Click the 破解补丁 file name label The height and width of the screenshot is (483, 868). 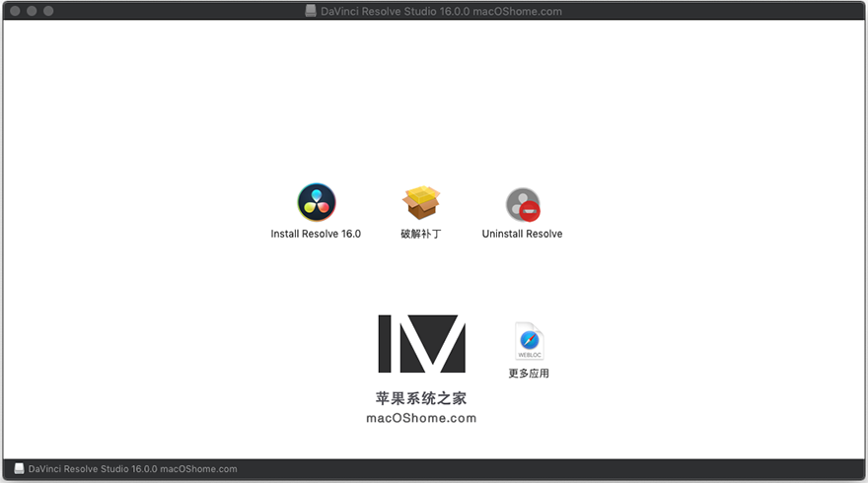click(421, 234)
